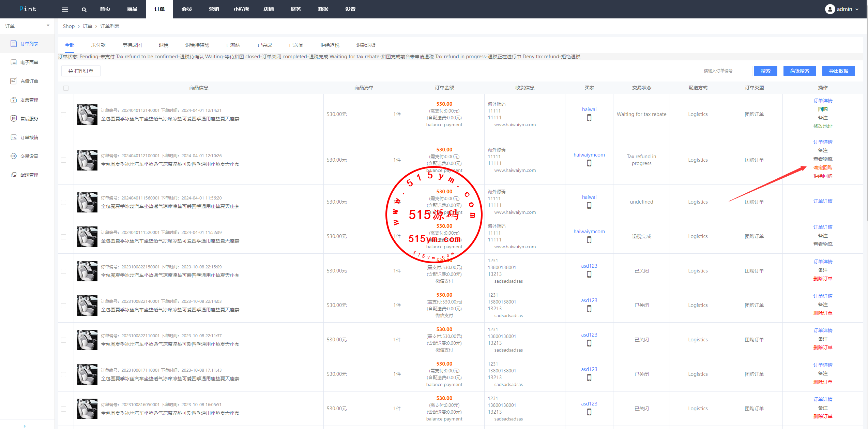This screenshot has height=429, width=868.
Task: Click the 导出数据 button
Action: pyautogui.click(x=838, y=71)
